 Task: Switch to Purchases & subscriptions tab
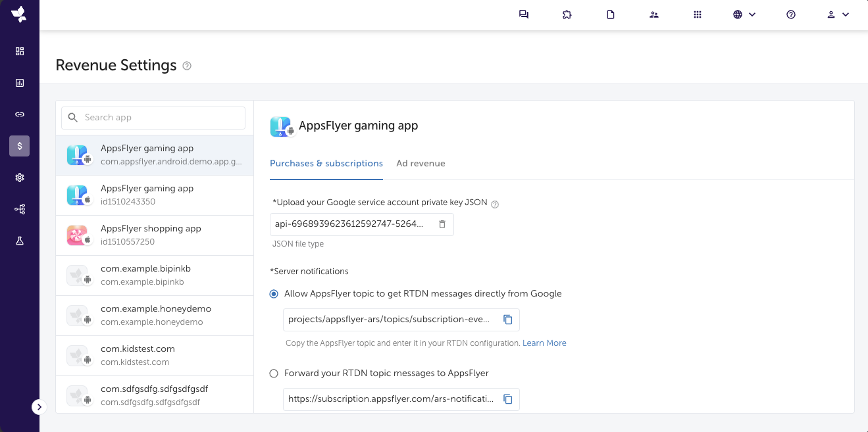326,164
